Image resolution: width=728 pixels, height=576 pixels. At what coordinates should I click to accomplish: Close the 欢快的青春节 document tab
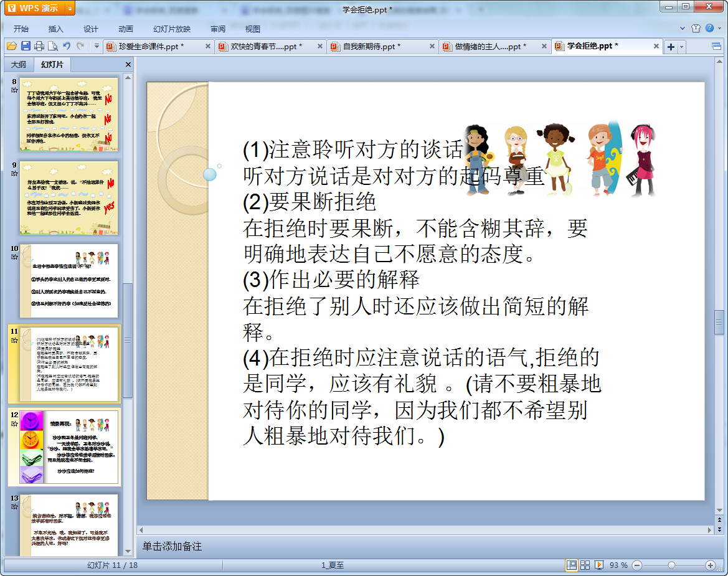pyautogui.click(x=320, y=47)
